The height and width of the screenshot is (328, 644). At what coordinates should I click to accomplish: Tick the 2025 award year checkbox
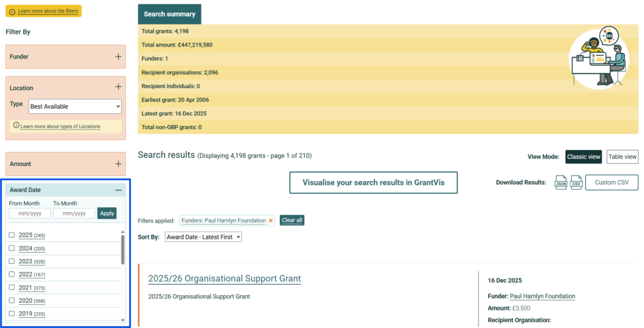(x=11, y=235)
